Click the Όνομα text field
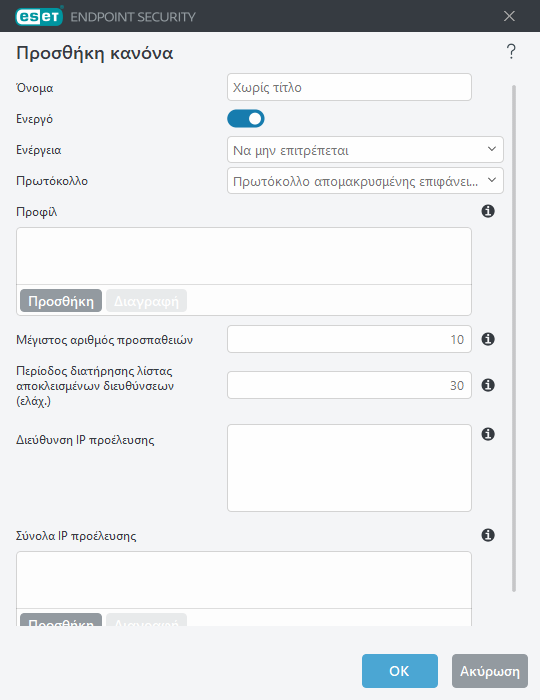The image size is (540, 700). pos(349,87)
